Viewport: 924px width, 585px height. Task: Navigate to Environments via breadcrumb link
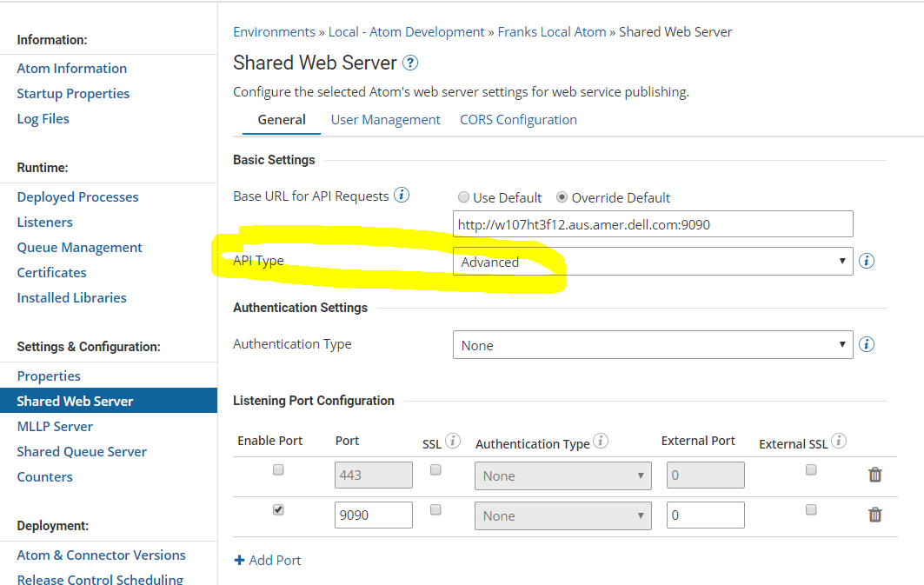coord(274,31)
